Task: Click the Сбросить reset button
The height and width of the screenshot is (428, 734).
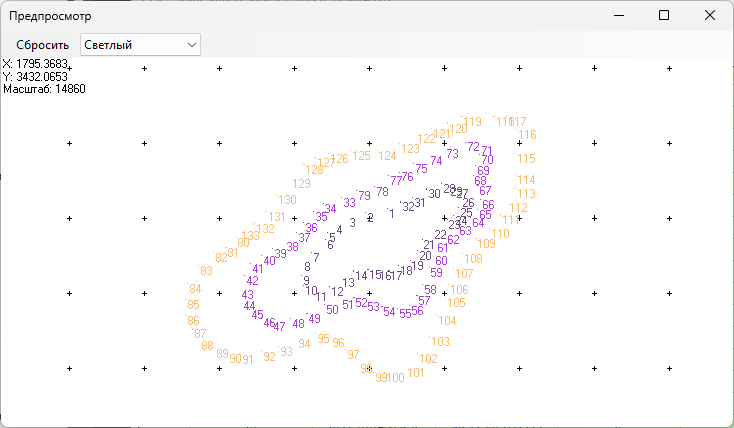Action: coord(42,44)
